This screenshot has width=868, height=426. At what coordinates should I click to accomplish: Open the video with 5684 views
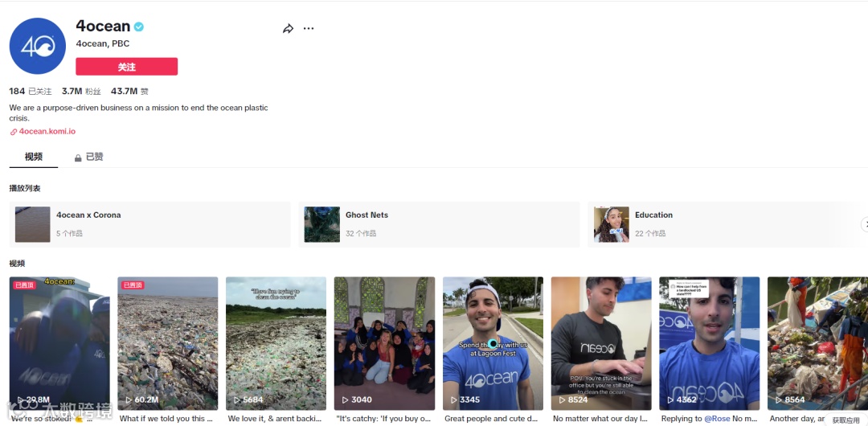tap(276, 343)
